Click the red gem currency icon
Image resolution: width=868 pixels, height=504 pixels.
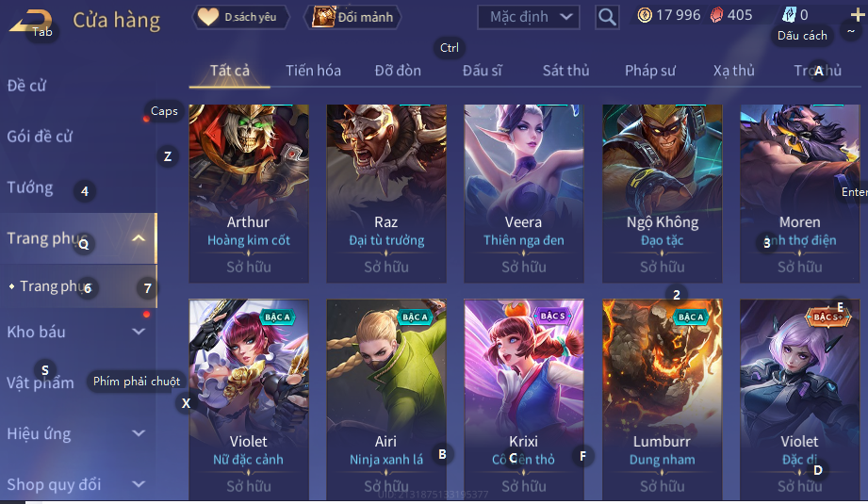(717, 15)
